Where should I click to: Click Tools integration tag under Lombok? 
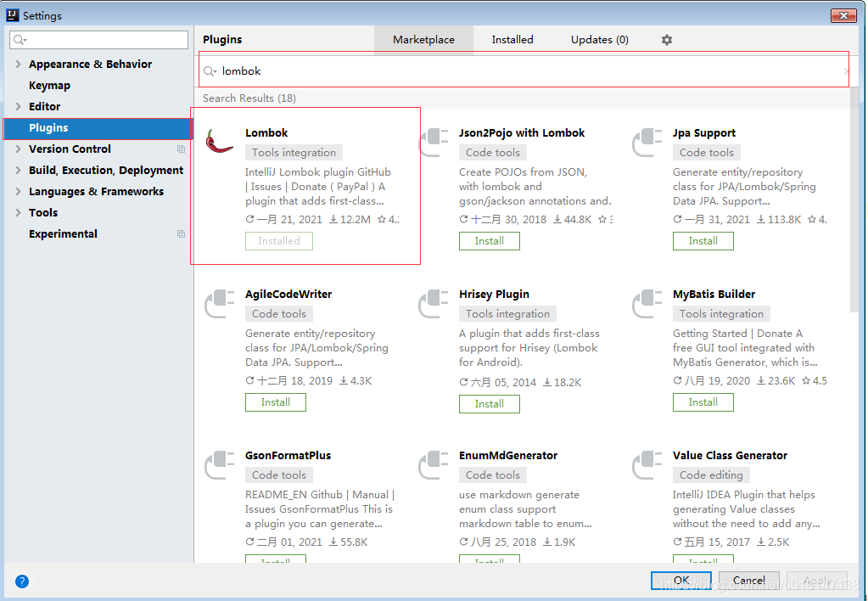tap(294, 152)
